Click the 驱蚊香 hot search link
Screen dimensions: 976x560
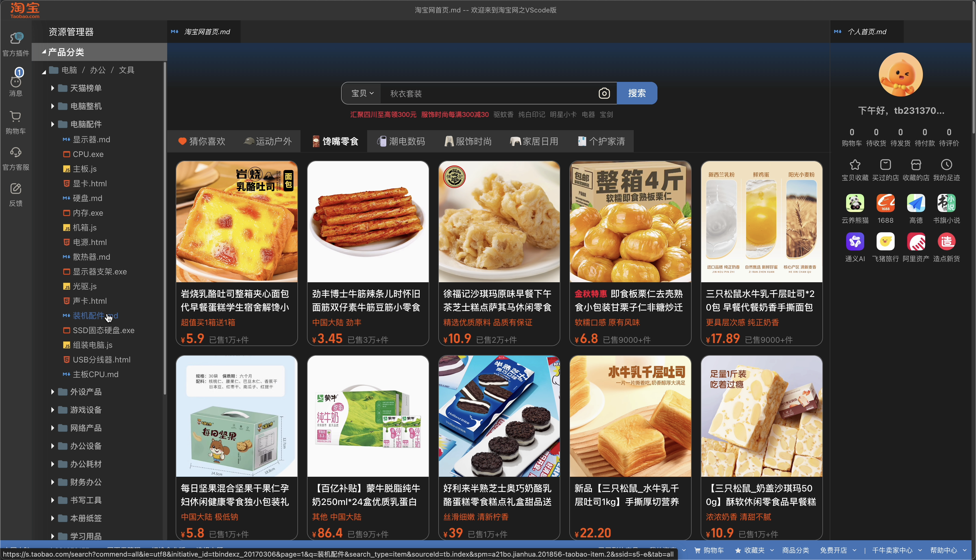pyautogui.click(x=503, y=115)
